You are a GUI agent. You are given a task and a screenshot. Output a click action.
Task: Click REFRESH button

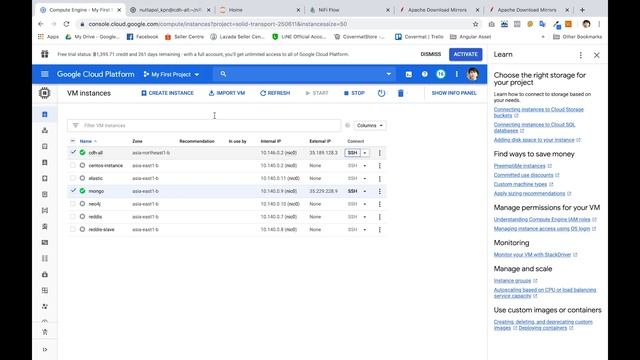[x=275, y=93]
